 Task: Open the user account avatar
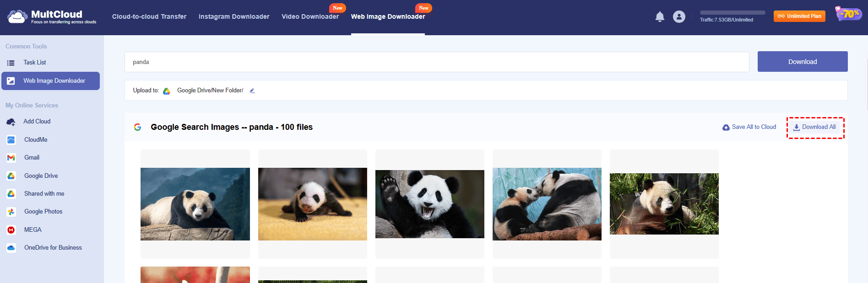[x=679, y=17]
